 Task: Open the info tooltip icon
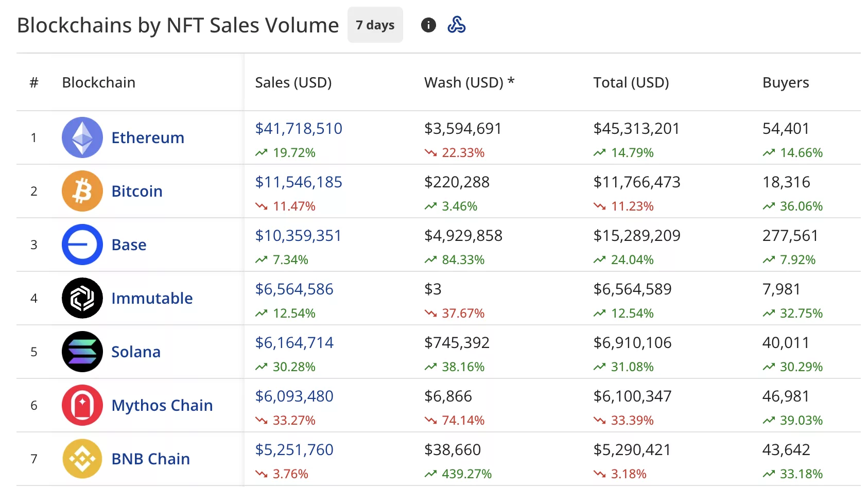428,25
